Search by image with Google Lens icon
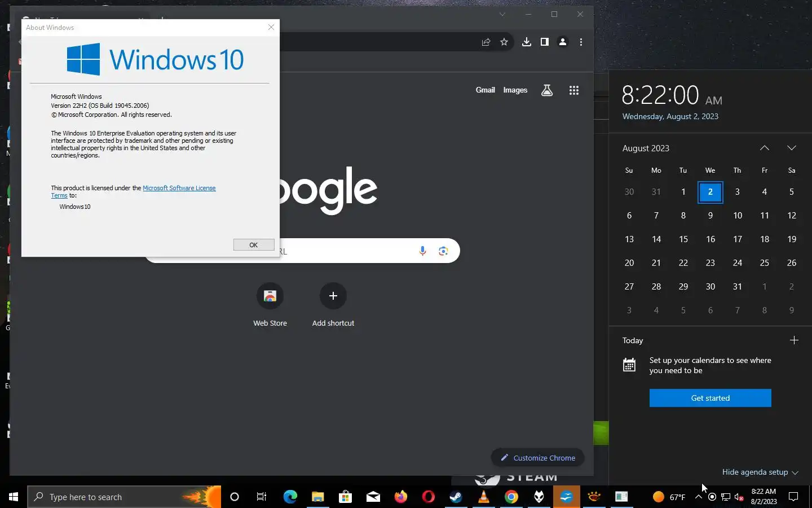This screenshot has width=812, height=508. click(443, 251)
